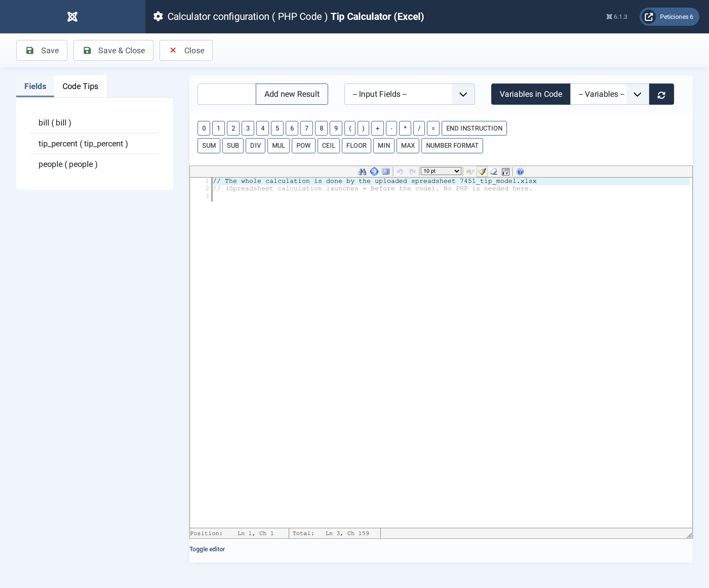709x588 pixels.
Task: Insert the MUL function
Action: pos(279,145)
